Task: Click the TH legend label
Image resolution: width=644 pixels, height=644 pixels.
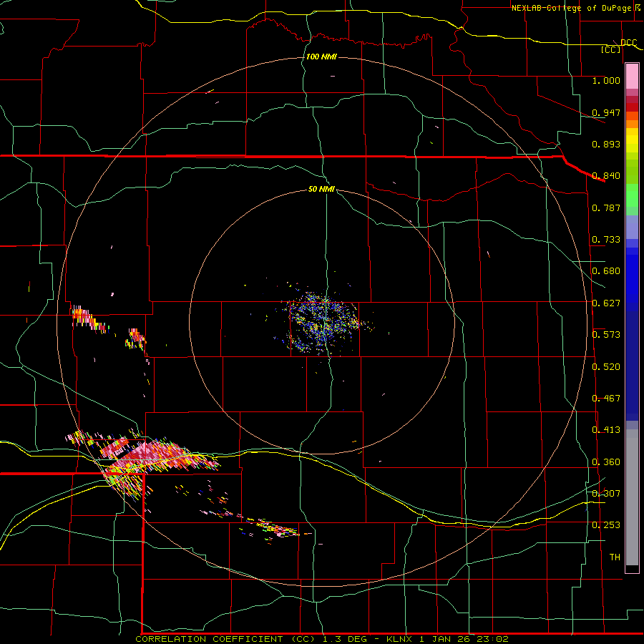Action: [615, 557]
